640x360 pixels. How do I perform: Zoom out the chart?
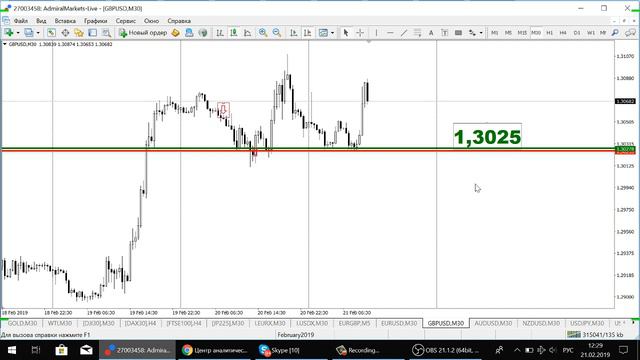(277, 33)
